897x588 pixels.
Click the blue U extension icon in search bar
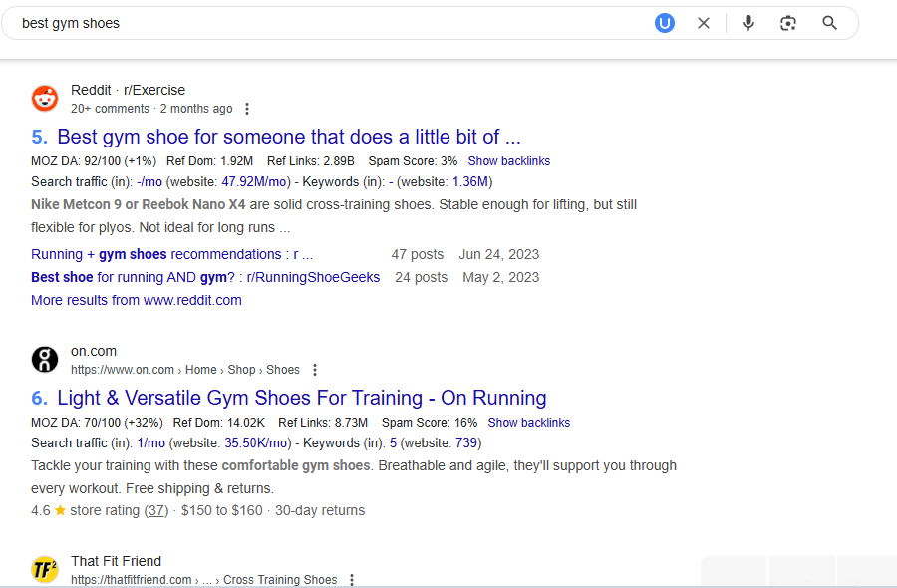pos(664,23)
